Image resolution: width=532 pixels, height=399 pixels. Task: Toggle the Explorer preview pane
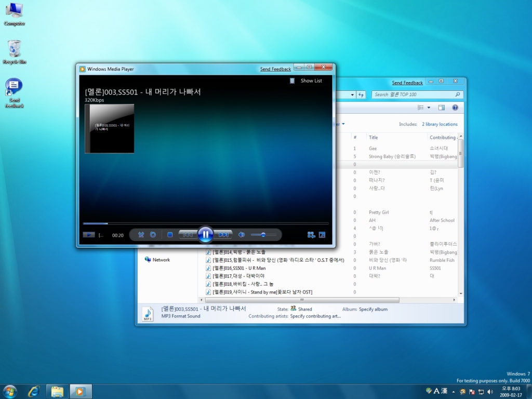(x=442, y=108)
